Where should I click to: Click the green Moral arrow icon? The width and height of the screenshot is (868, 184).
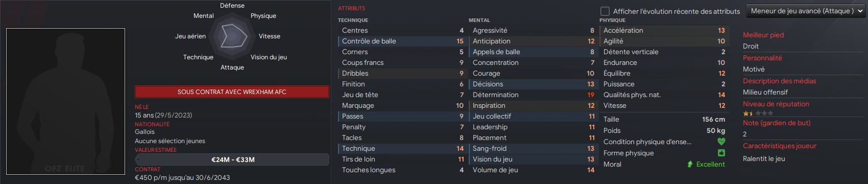tap(690, 164)
